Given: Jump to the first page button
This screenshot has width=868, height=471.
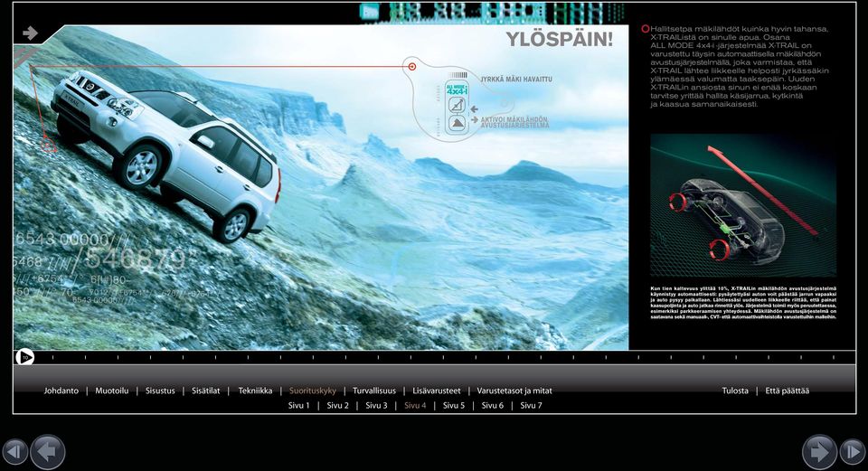Looking at the screenshot, I should [x=15, y=452].
